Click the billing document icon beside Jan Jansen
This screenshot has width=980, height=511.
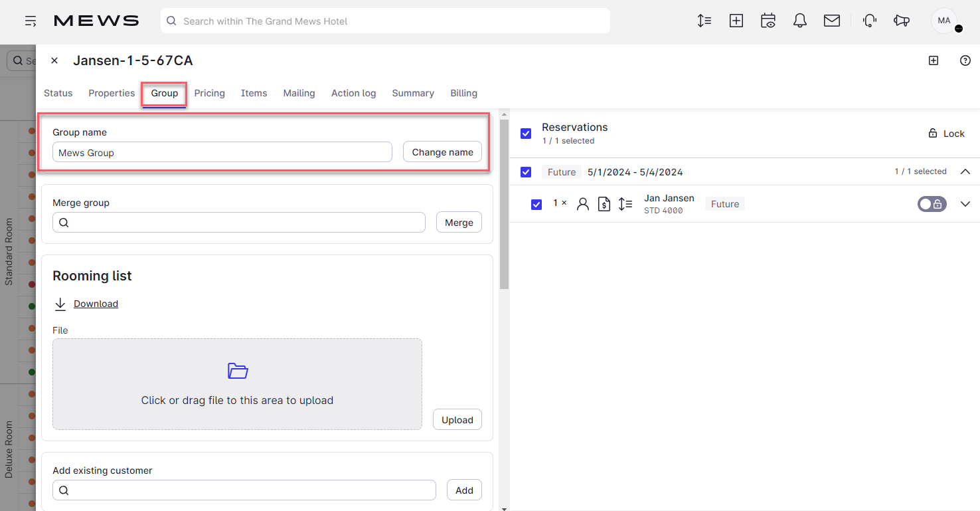coord(604,204)
